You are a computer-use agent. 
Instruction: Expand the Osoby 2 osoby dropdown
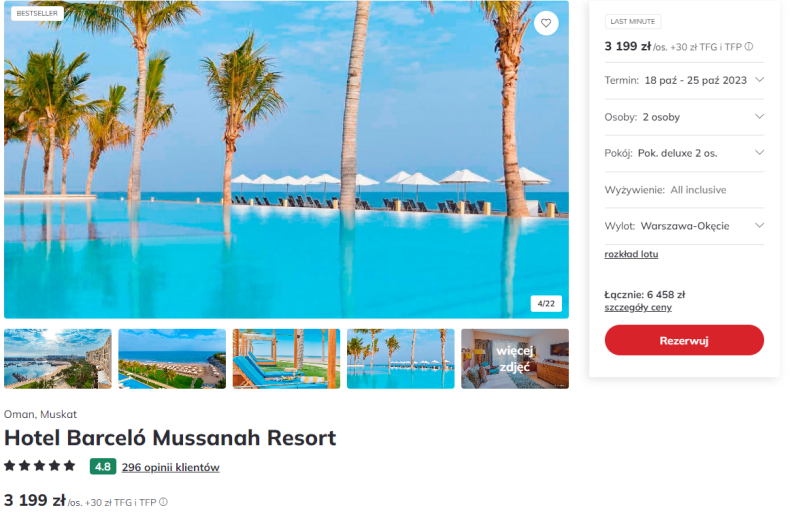point(684,117)
